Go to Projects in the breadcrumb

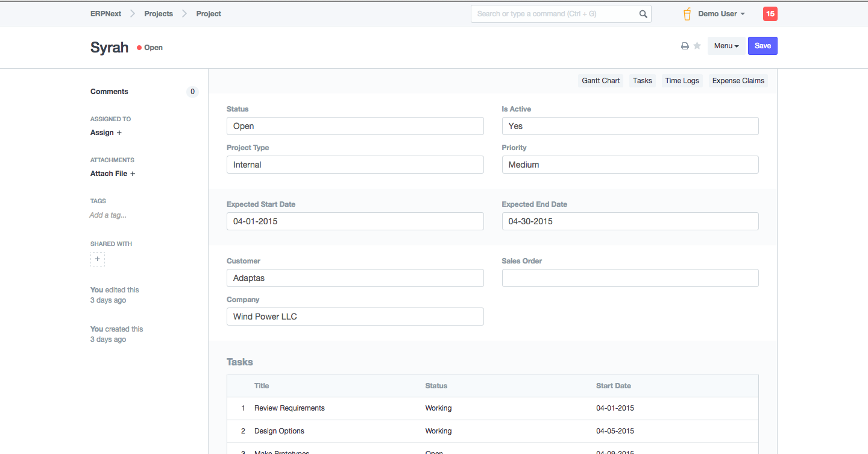pyautogui.click(x=159, y=14)
